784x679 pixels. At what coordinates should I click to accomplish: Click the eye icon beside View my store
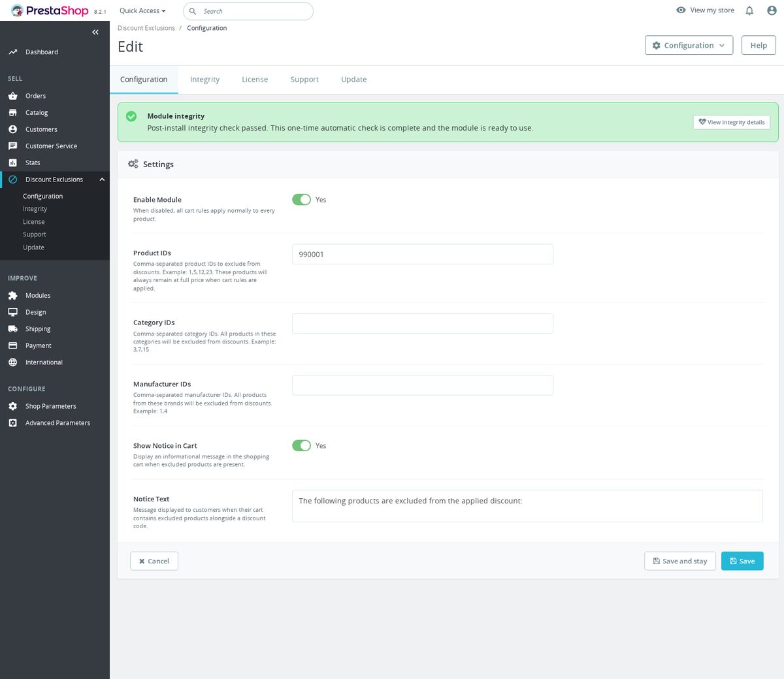(x=681, y=10)
